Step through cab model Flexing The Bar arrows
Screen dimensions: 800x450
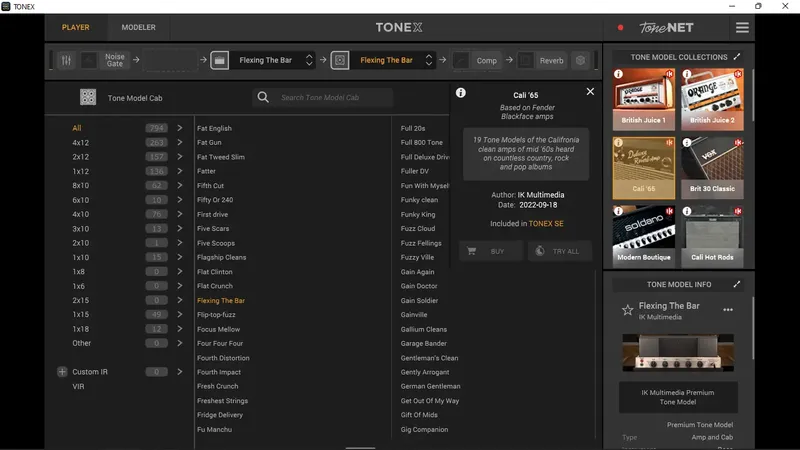(x=429, y=60)
